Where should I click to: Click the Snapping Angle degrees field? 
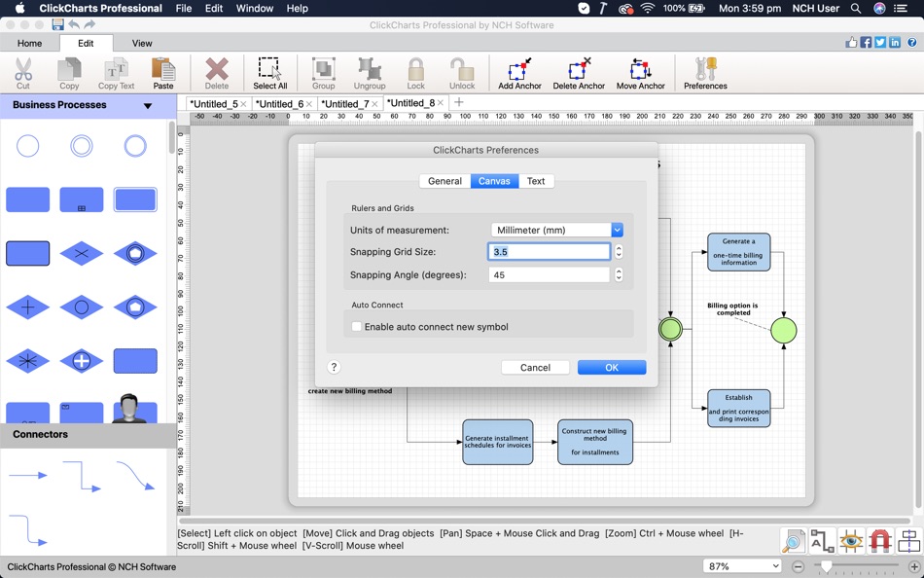(550, 274)
